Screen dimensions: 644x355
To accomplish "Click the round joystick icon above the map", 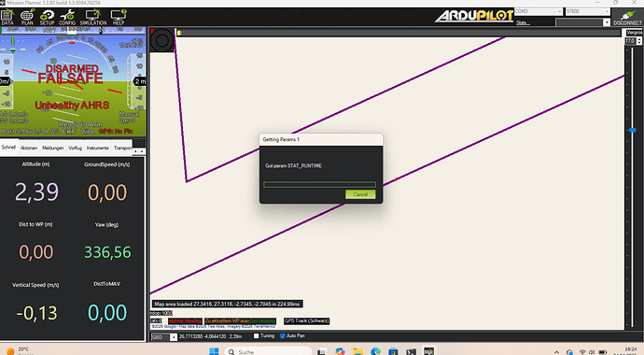I will click(161, 40).
